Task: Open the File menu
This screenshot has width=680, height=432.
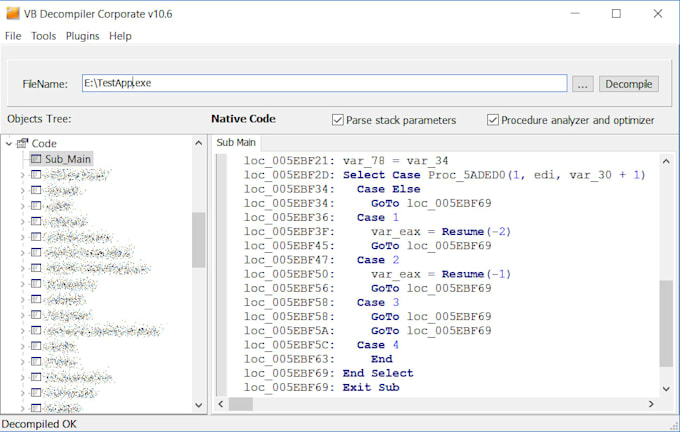Action: [x=13, y=36]
